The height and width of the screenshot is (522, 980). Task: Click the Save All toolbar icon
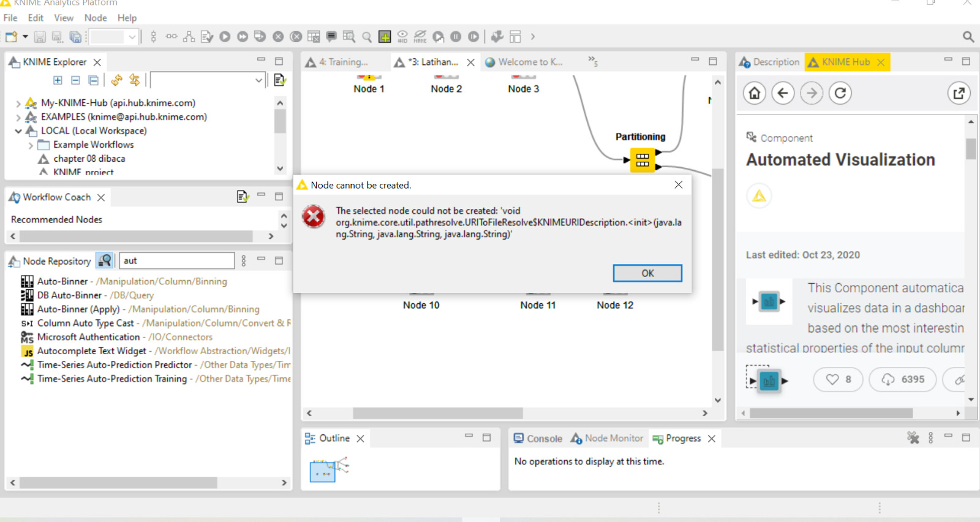pyautogui.click(x=75, y=37)
